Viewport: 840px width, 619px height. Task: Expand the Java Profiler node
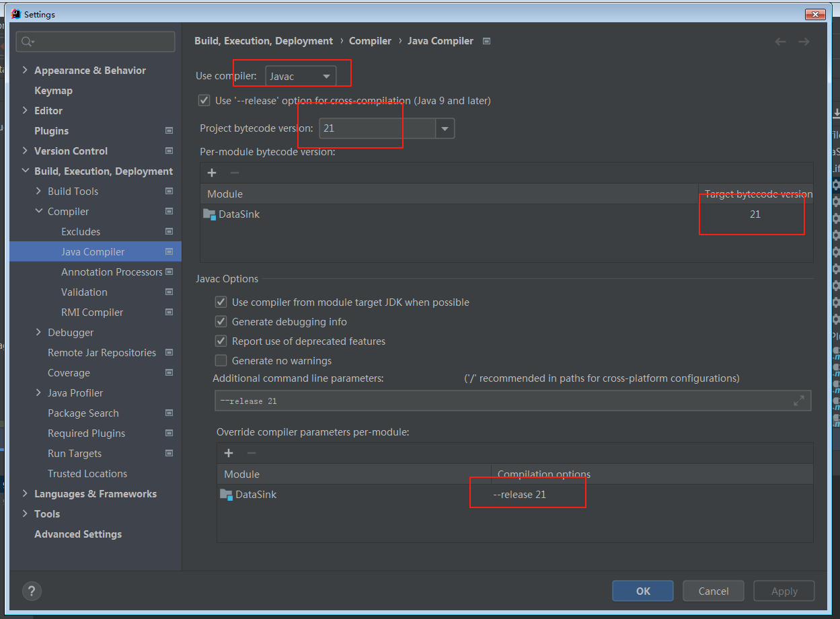(39, 393)
